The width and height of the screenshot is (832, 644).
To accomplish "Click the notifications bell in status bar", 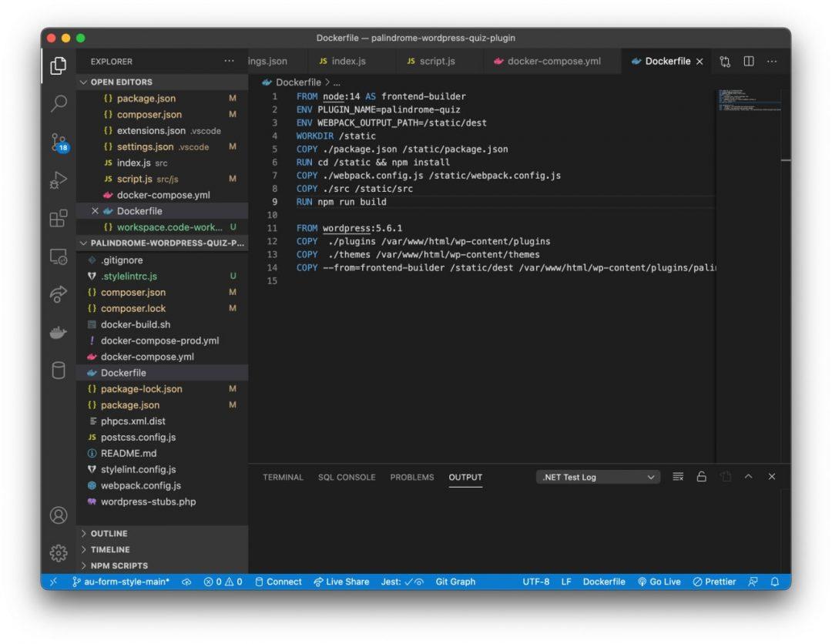I will pyautogui.click(x=775, y=582).
